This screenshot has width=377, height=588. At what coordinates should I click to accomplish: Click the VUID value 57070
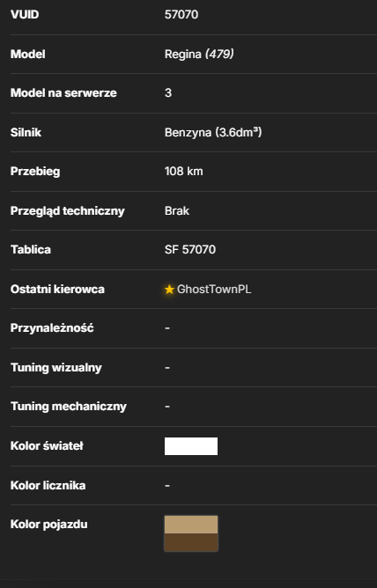181,15
